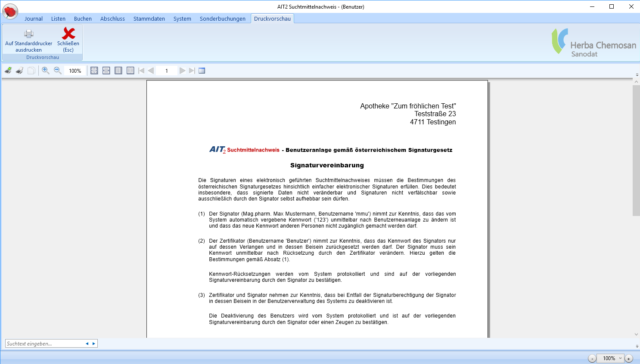This screenshot has height=364, width=640.
Task: Open the Journal menu tab
Action: (34, 19)
